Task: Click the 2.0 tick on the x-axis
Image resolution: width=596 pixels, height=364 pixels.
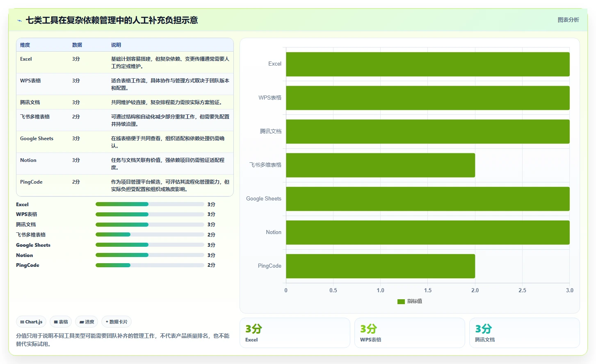Action: pyautogui.click(x=475, y=290)
